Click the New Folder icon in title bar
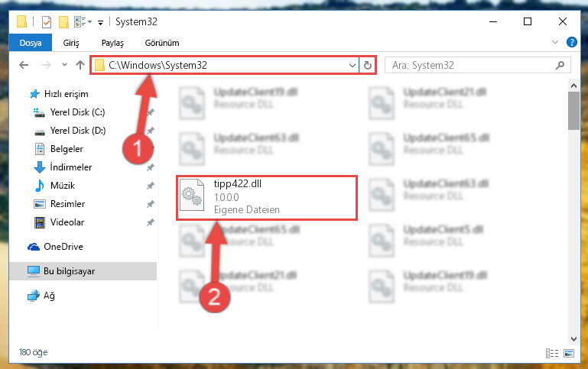This screenshot has width=588, height=369. (63, 22)
